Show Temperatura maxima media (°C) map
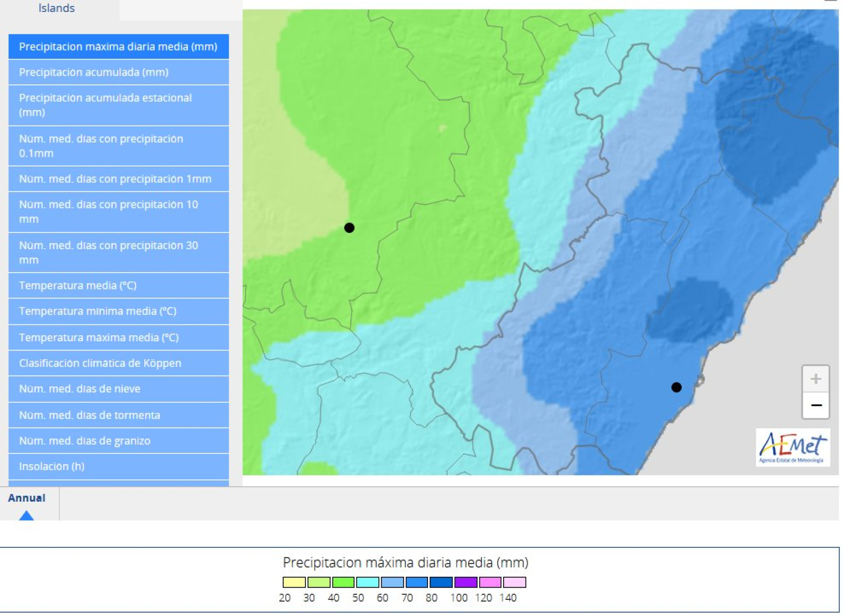 (119, 337)
